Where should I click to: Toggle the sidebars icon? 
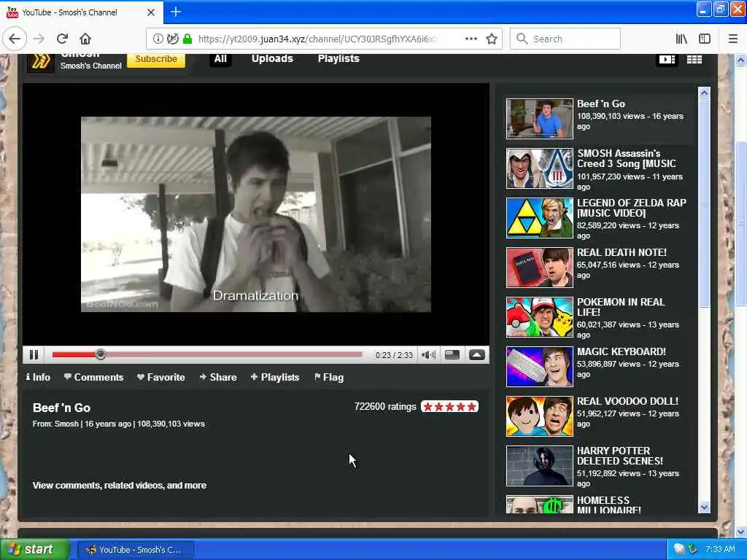pyautogui.click(x=705, y=39)
